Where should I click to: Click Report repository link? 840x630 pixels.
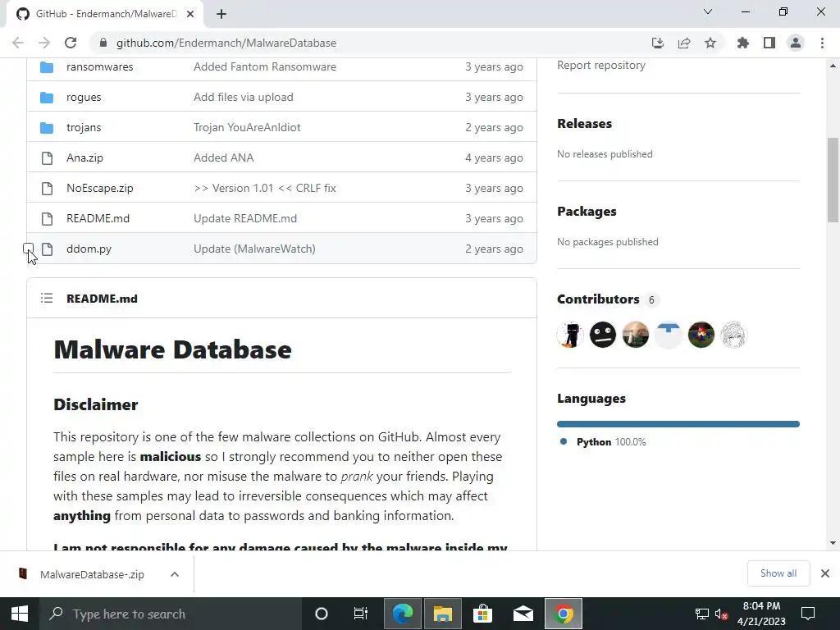[x=601, y=66]
